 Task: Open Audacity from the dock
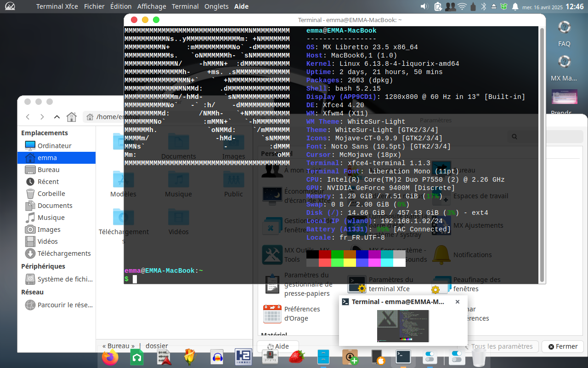[x=217, y=357]
